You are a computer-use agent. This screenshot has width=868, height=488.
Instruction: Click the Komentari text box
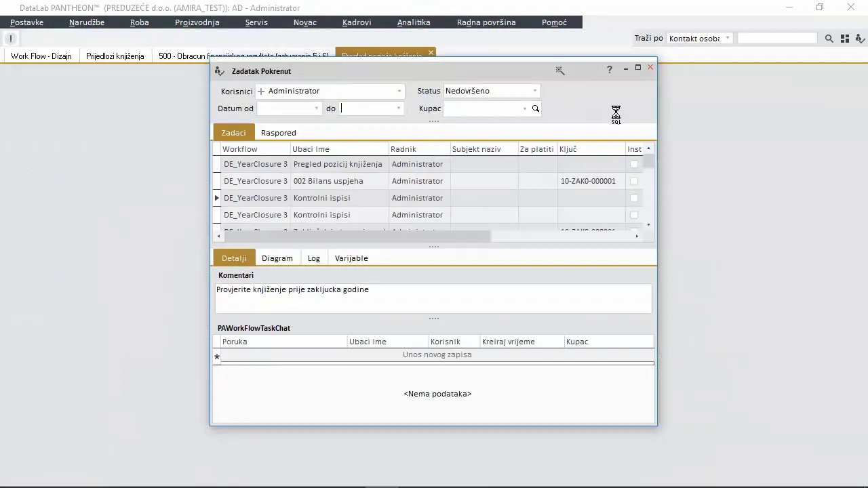pyautogui.click(x=433, y=298)
